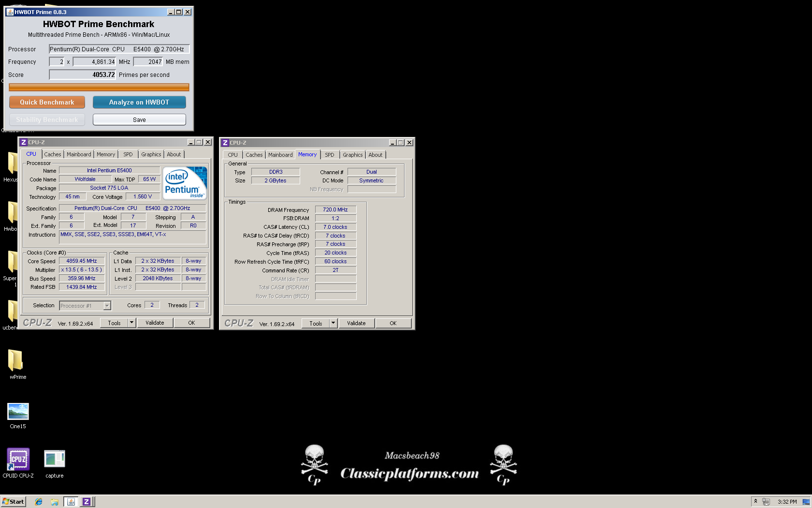Click the frequency field showing 4,861.34
Viewport: 812px width, 508px height.
pyautogui.click(x=95, y=61)
